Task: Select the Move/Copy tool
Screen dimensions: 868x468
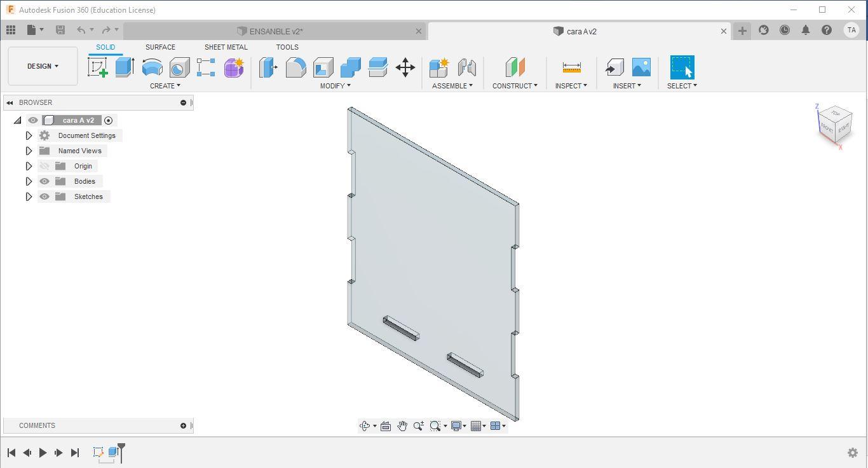Action: (x=405, y=67)
